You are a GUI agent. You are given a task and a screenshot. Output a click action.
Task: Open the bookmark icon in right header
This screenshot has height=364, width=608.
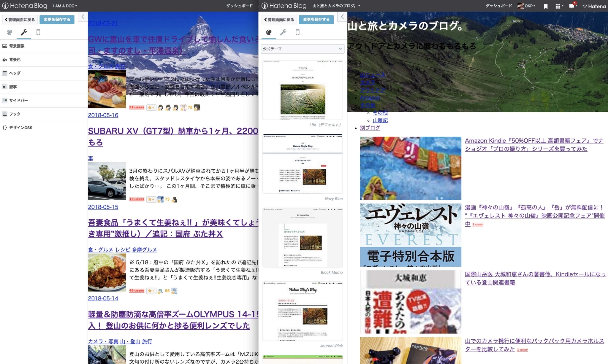point(546,6)
